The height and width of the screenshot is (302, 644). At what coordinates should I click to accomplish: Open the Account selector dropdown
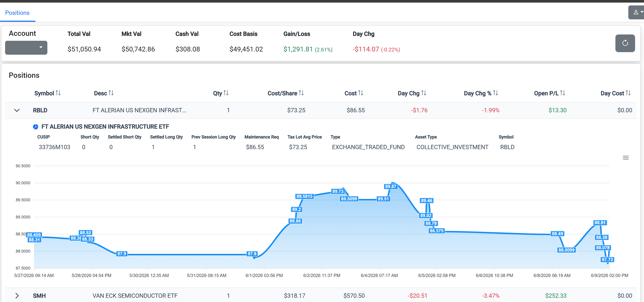[26, 48]
